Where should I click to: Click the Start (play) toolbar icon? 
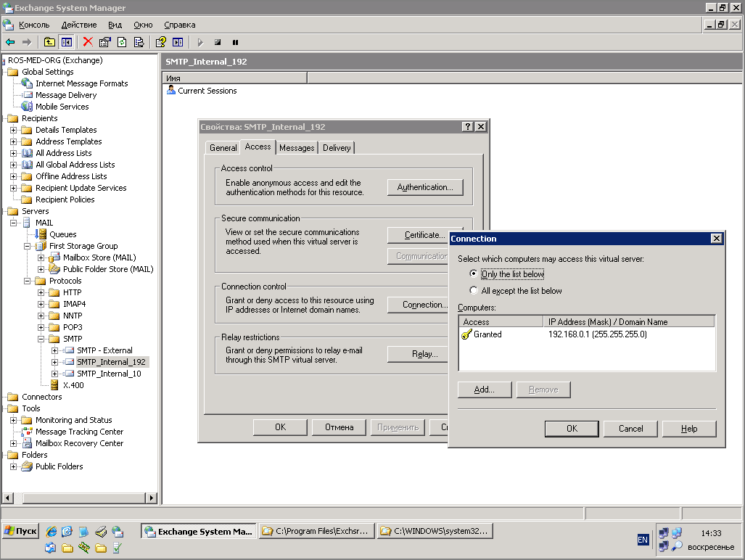(200, 42)
